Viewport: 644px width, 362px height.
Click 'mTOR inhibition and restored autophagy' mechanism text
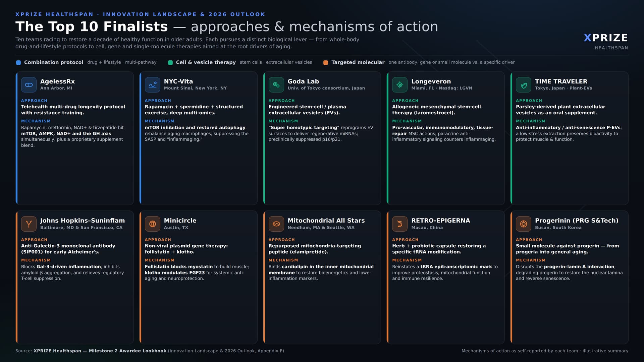195,128
